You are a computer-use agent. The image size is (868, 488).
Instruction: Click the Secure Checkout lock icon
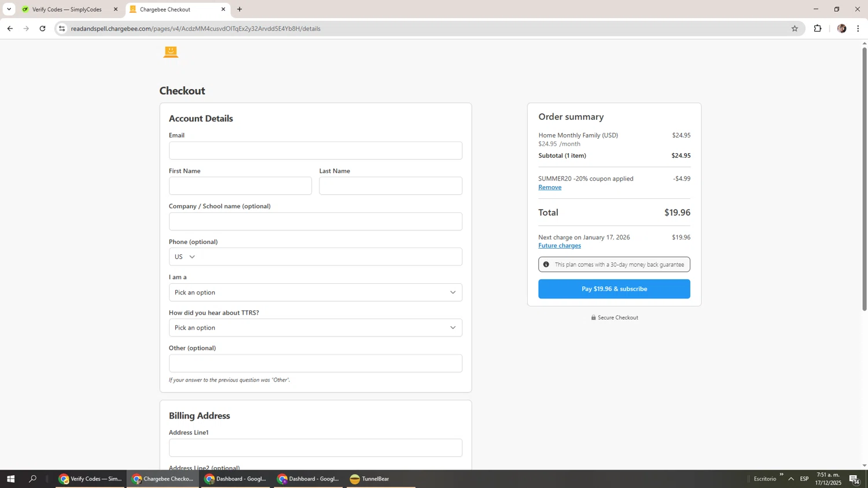click(593, 317)
